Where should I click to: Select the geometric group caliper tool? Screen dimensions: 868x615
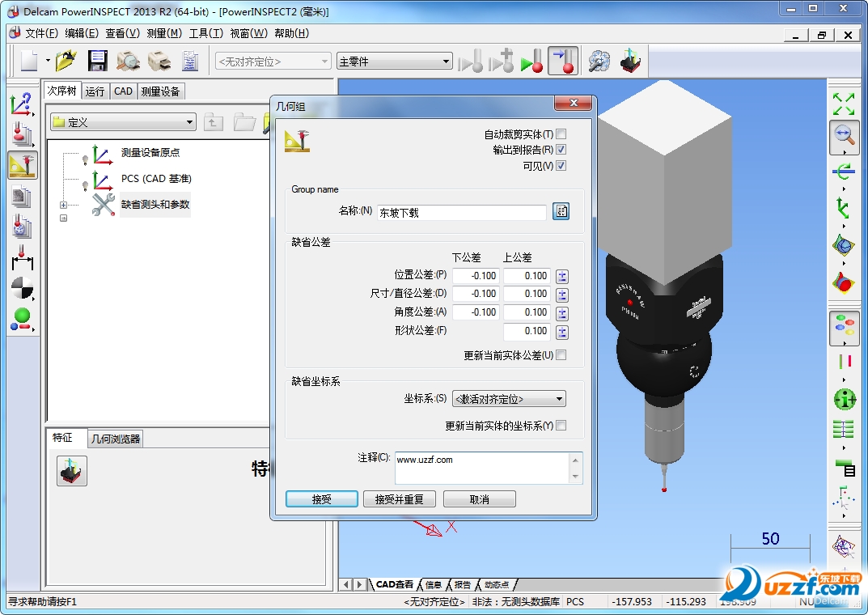22,165
